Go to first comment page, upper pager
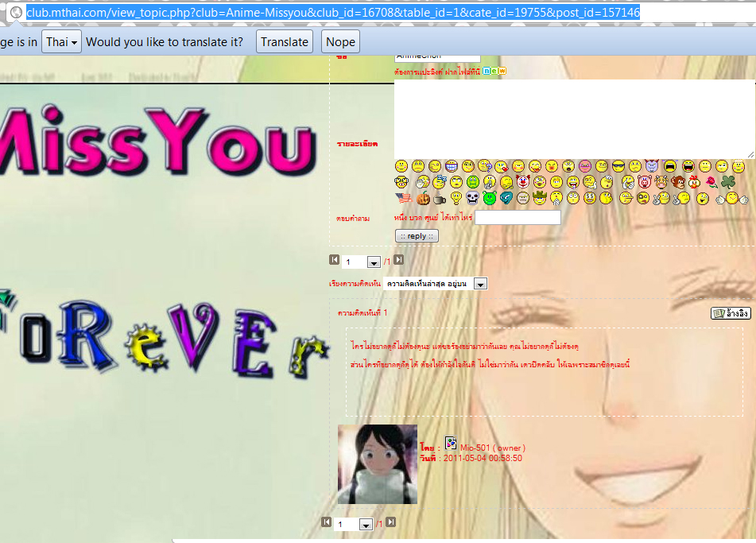The width and height of the screenshot is (756, 543). 334,260
